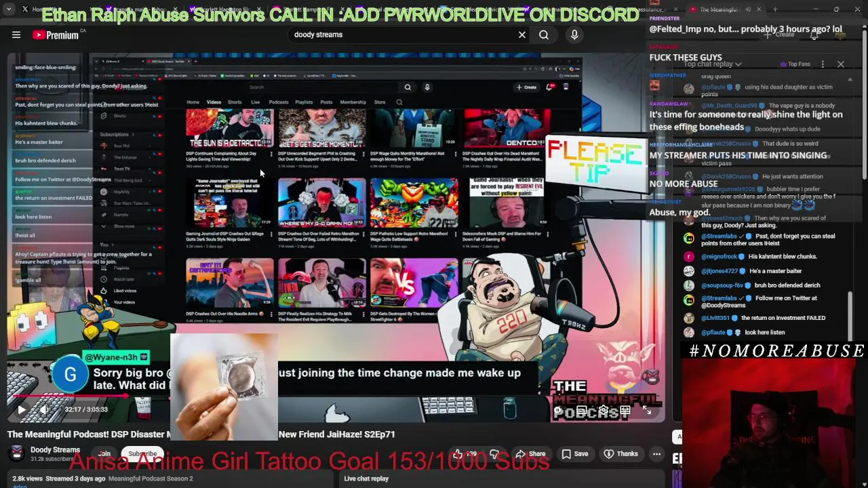Open the Doody Streams channel name link
The height and width of the screenshot is (488, 868).
pyautogui.click(x=55, y=449)
